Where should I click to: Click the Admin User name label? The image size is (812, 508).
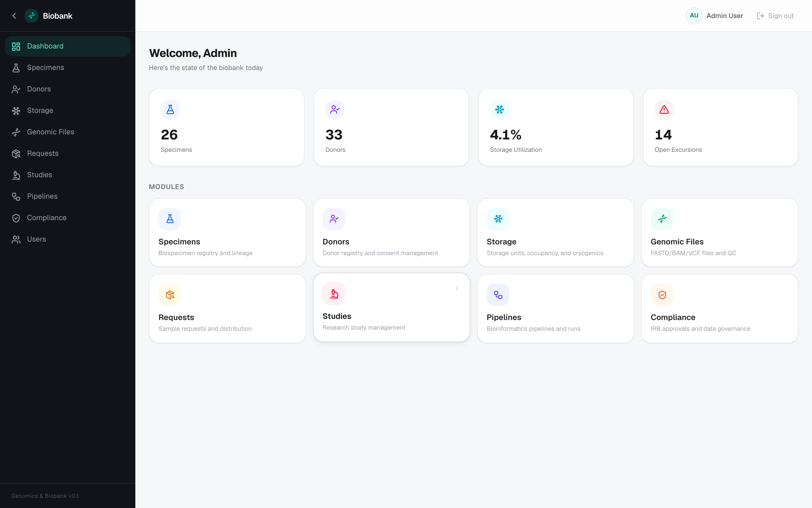click(724, 16)
